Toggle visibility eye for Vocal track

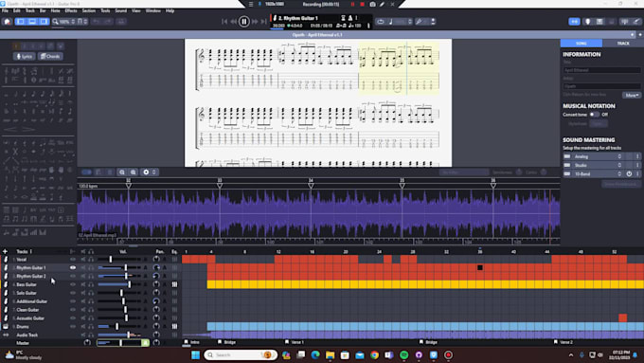[73, 260]
